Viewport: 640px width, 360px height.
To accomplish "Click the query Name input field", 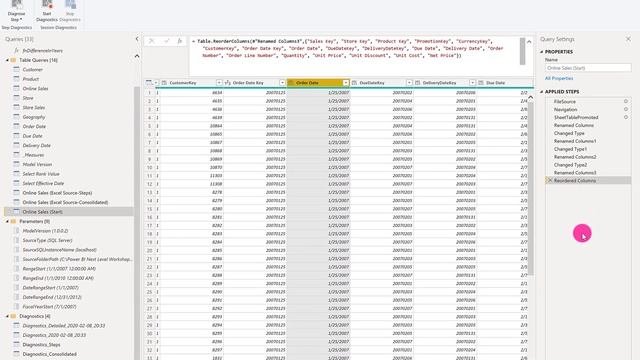I will pyautogui.click(x=588, y=68).
